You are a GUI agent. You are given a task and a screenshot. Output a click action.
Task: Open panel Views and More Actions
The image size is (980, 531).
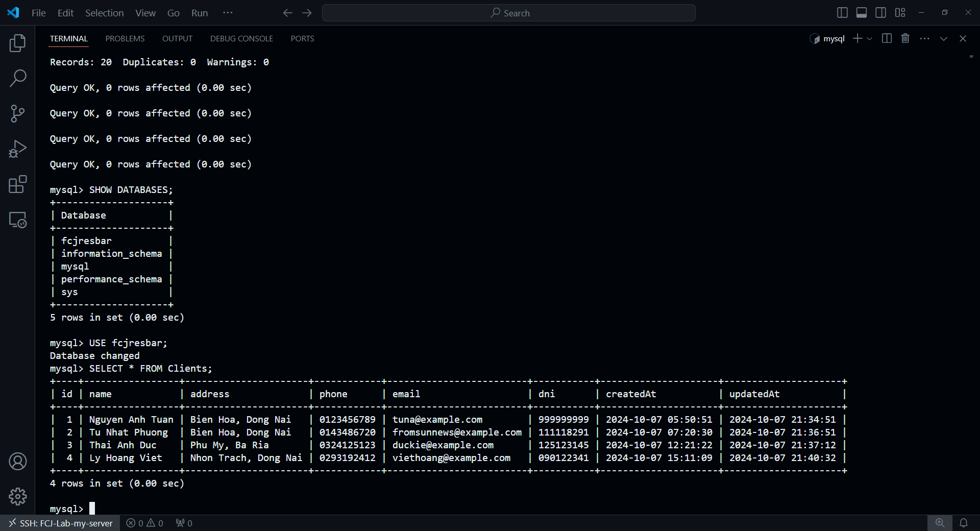pyautogui.click(x=924, y=38)
